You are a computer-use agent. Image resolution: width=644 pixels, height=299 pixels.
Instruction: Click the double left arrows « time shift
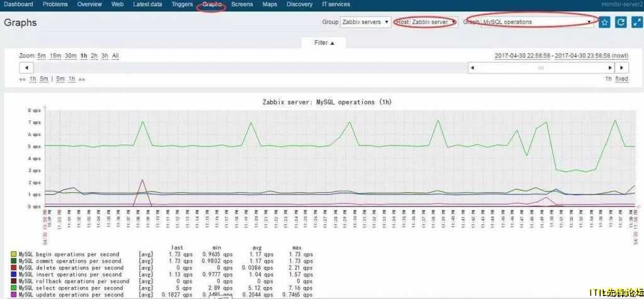click(23, 79)
